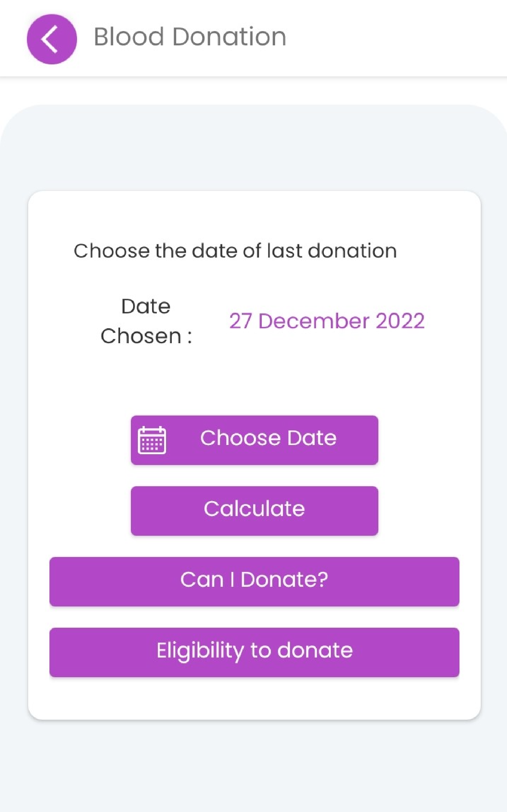Click the word 'Date' above 'Chosen :'
The height and width of the screenshot is (812, 507).
click(145, 306)
